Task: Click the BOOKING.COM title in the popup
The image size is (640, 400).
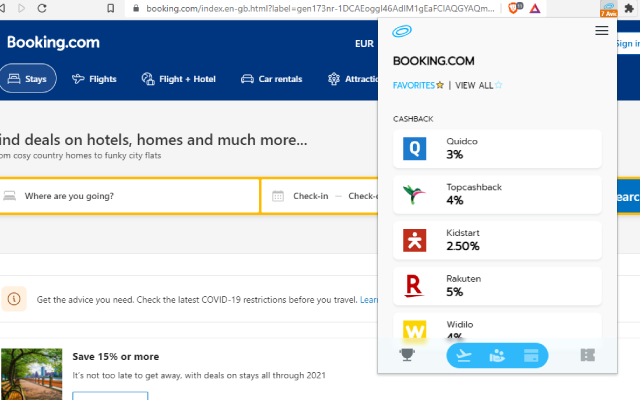Action: (433, 61)
